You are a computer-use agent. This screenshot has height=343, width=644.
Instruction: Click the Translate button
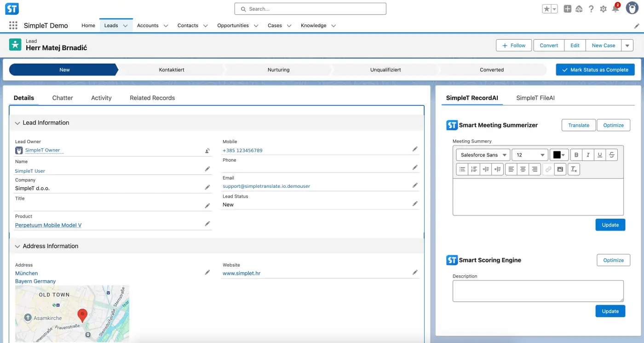(x=579, y=125)
